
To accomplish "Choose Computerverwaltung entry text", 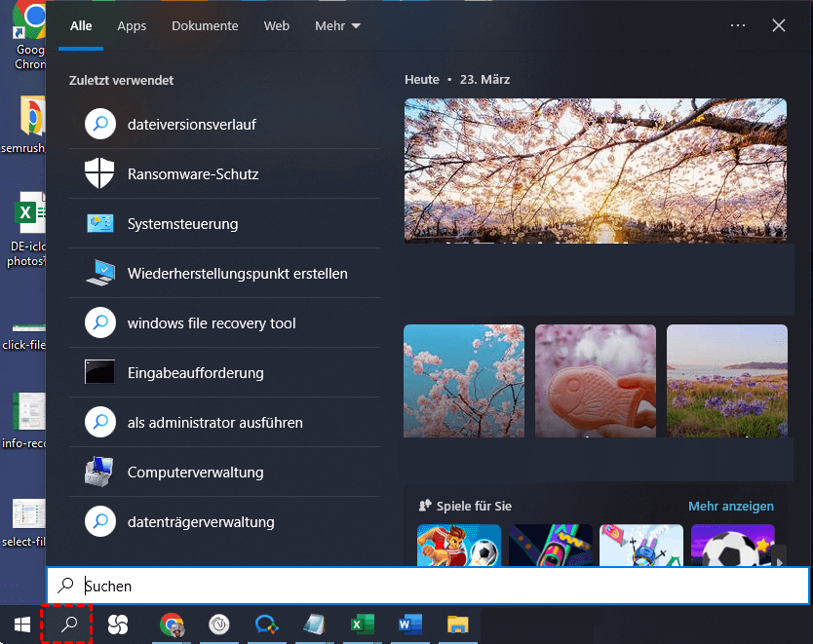I will (196, 473).
